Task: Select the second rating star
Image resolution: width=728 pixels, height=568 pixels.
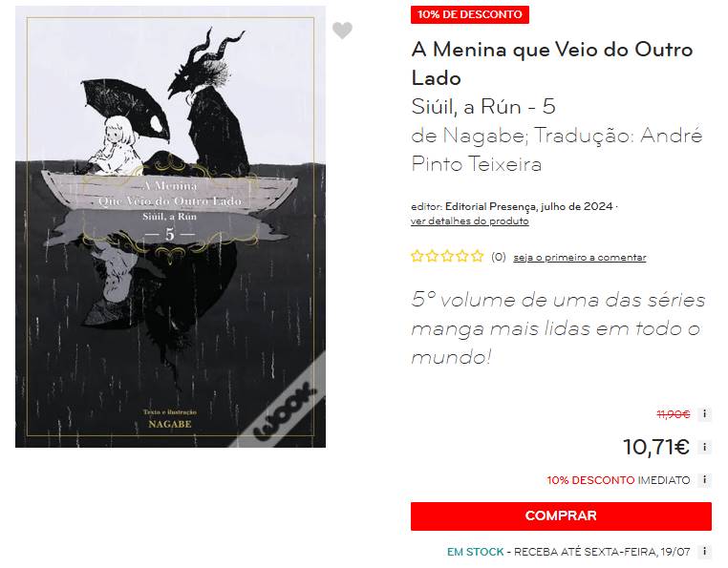Action: [432, 256]
